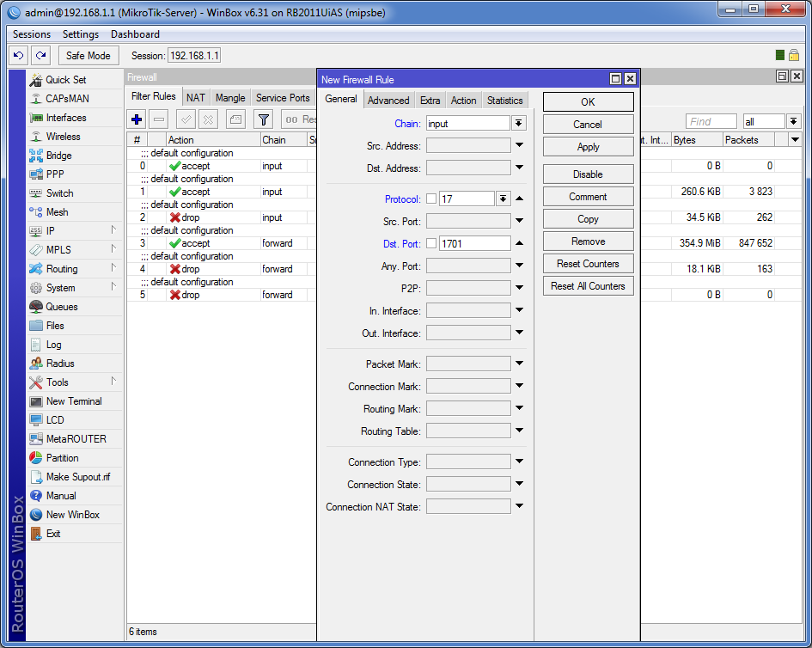
Task: Open the Sessions menu
Action: coord(32,34)
